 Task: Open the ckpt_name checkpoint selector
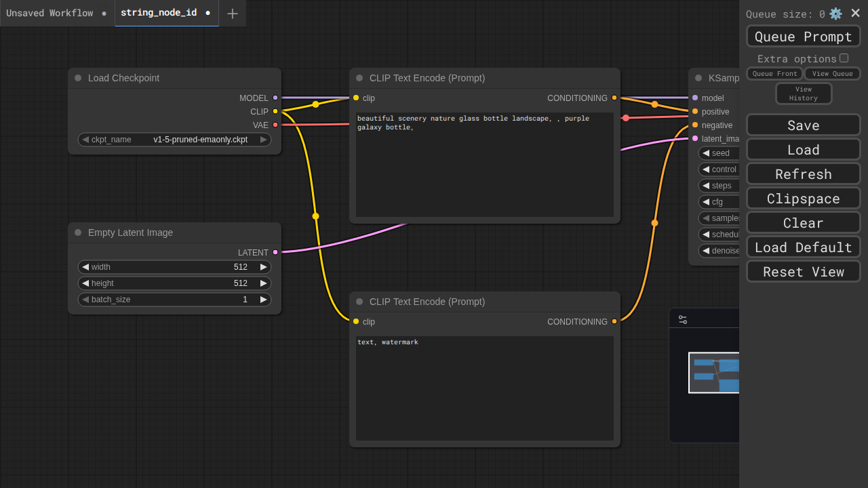click(174, 140)
